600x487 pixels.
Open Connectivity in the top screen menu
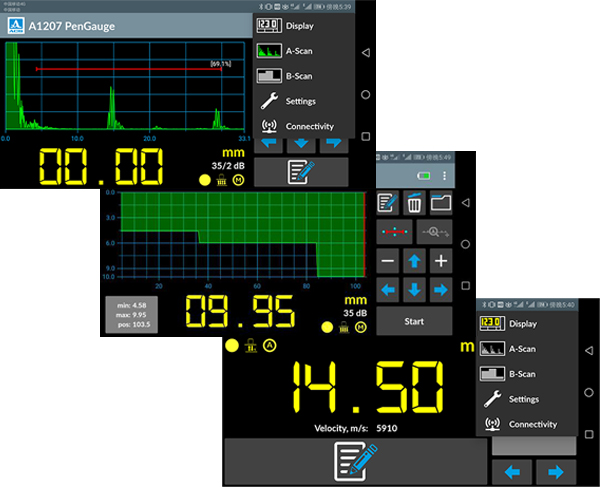[304, 126]
